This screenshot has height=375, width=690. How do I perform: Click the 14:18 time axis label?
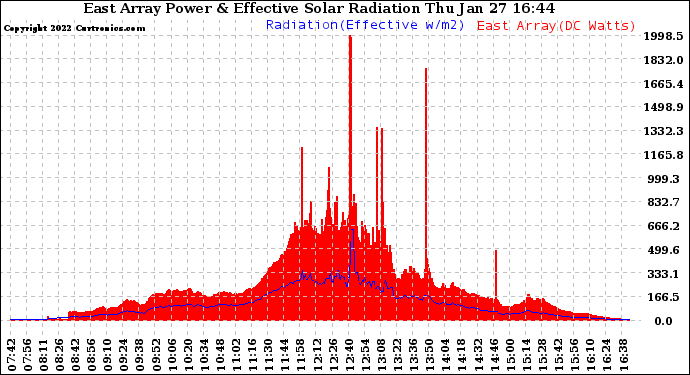click(462, 355)
